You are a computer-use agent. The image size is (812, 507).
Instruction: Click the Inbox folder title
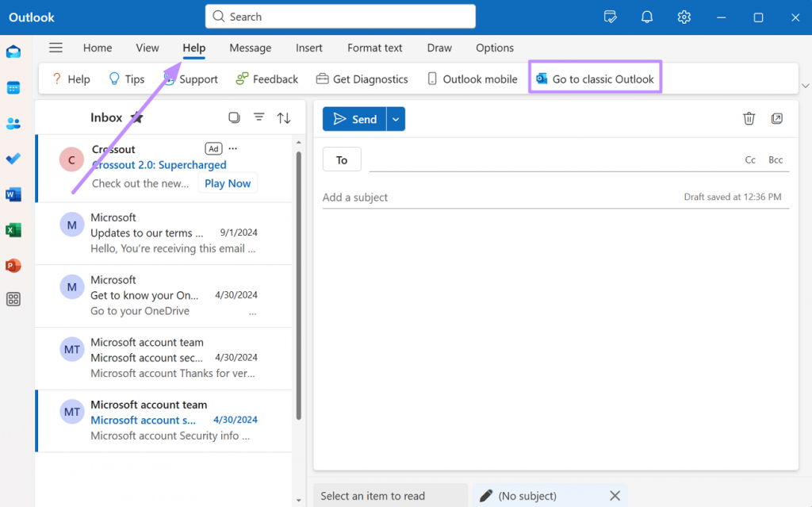(106, 117)
